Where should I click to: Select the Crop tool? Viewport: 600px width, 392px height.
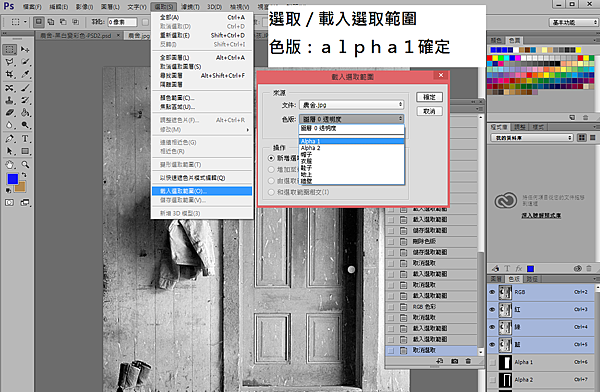pos(10,74)
